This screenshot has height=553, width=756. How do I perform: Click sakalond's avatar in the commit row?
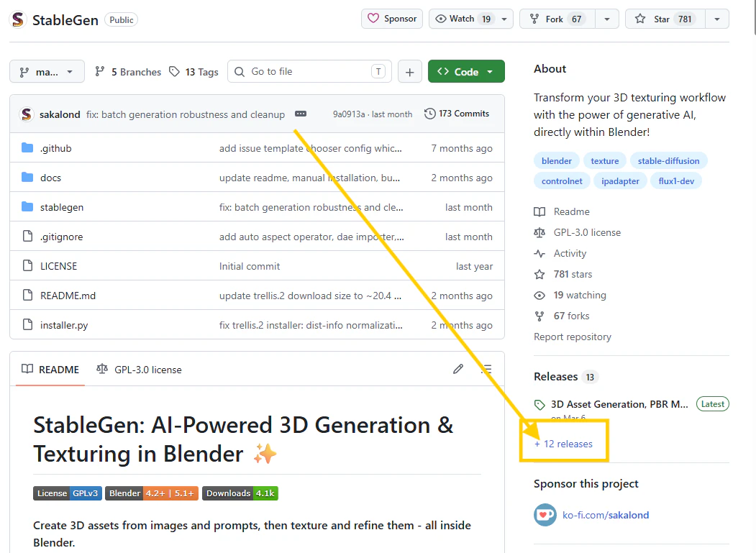(x=27, y=114)
